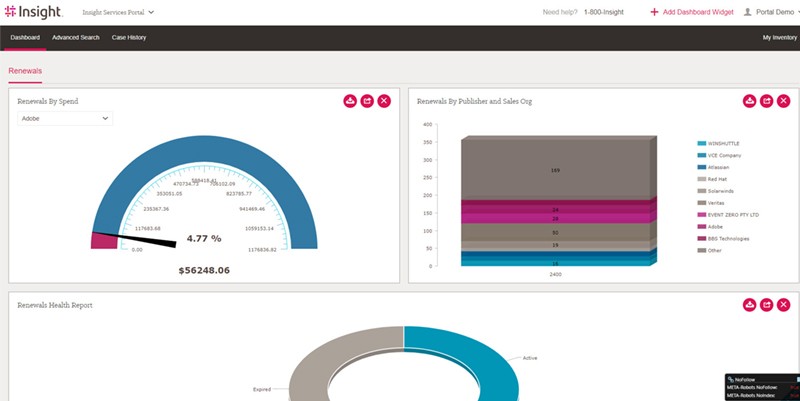
Task: Toggle BBG Technologies legend entry
Action: pyautogui.click(x=723, y=239)
